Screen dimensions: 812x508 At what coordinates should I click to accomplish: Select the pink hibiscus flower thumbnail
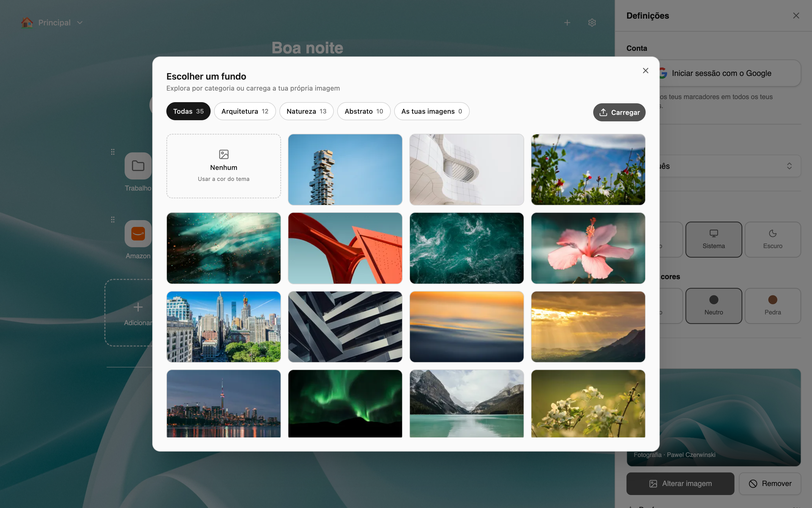(588, 248)
